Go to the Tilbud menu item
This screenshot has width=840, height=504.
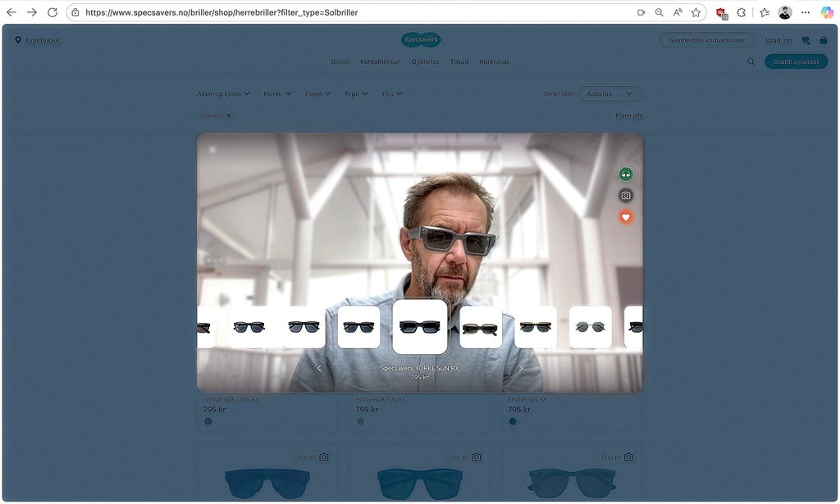tap(459, 61)
